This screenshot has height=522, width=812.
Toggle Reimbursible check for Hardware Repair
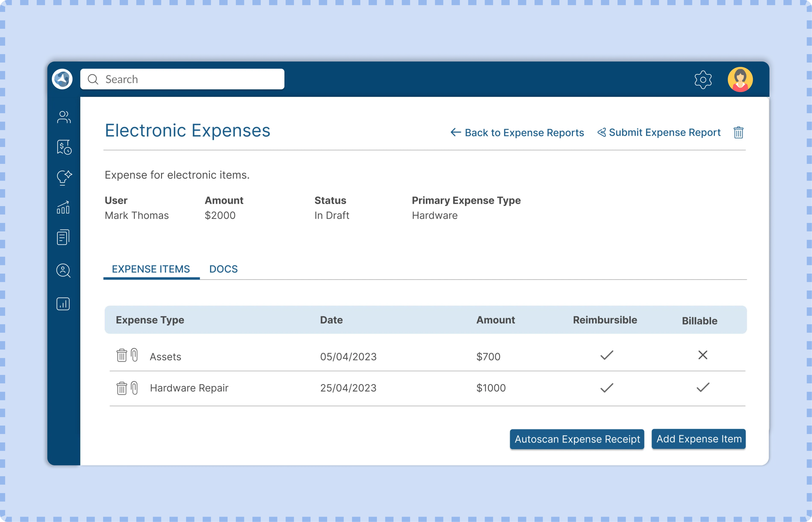606,387
